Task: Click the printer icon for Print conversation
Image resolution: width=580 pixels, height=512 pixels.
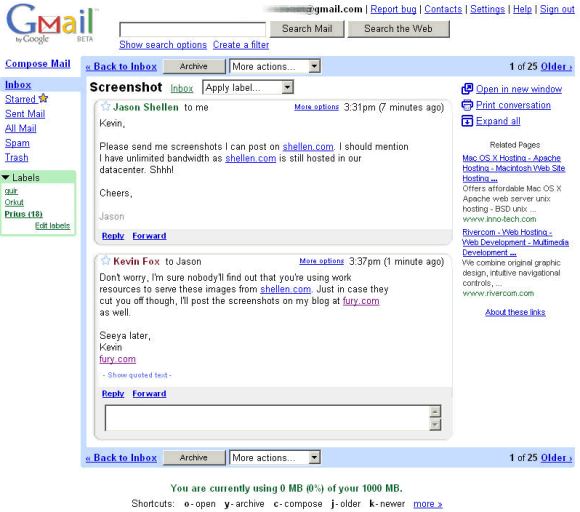Action: pyautogui.click(x=467, y=105)
